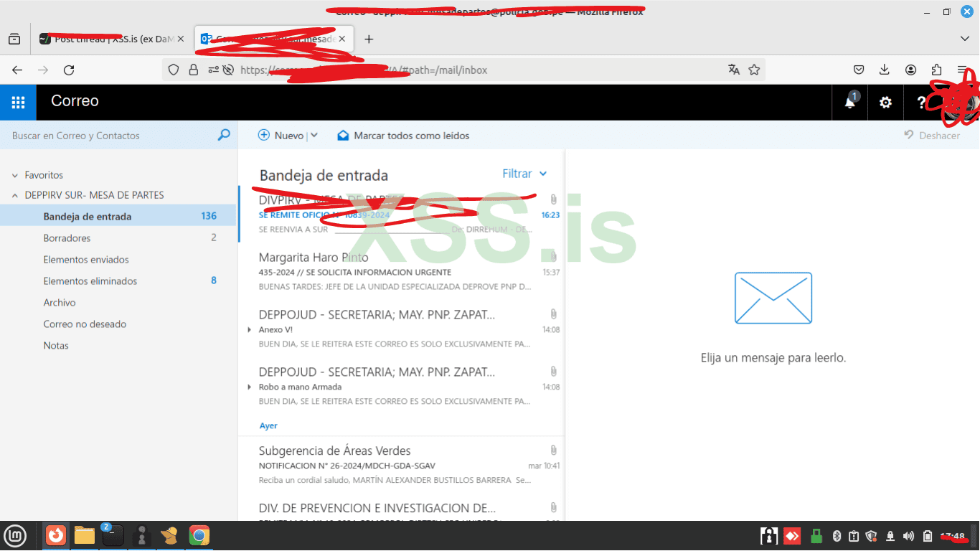
Task: Click the browser address bar
Action: 463,70
